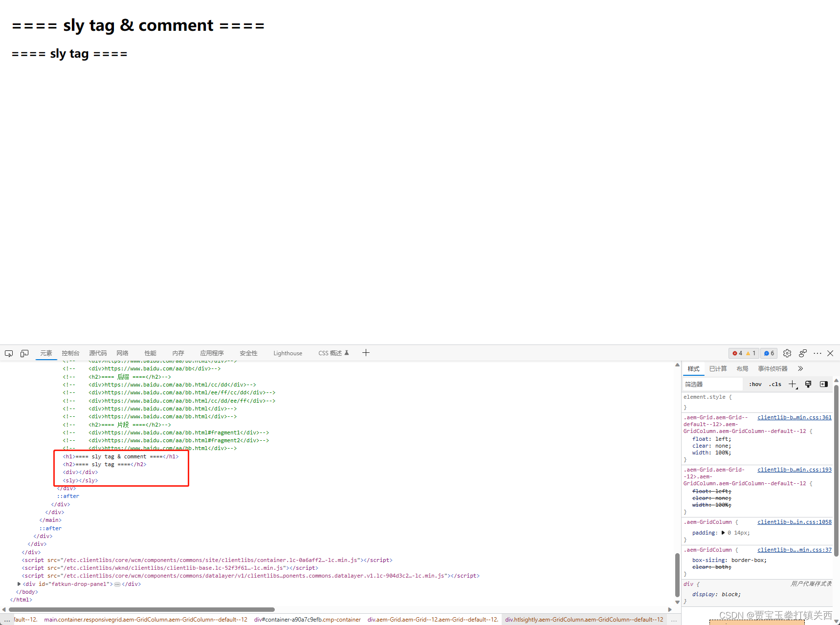Image resolution: width=840 pixels, height=625 pixels.
Task: Select the h2 sly tag node
Action: 105,465
